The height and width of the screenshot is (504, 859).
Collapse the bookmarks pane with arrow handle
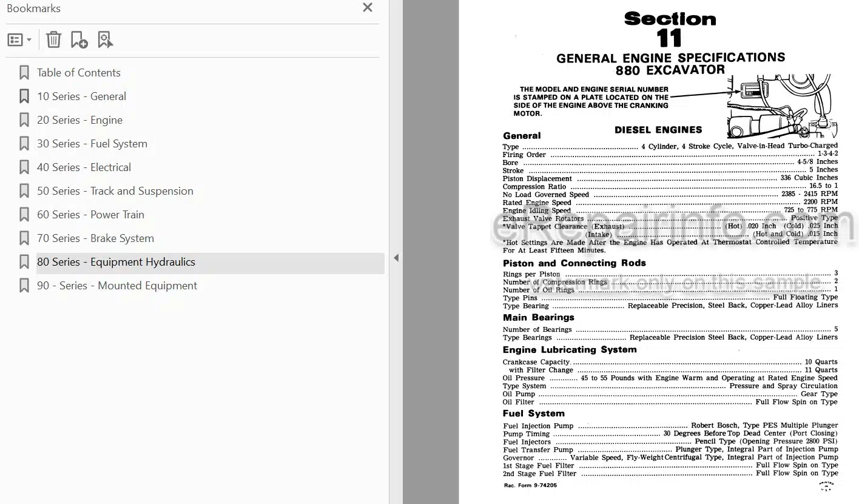tap(396, 258)
